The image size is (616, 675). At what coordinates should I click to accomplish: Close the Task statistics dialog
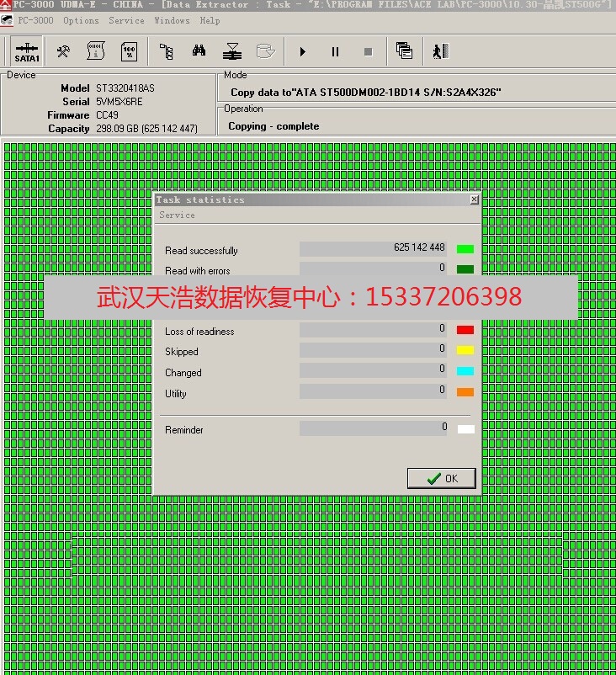tap(474, 199)
